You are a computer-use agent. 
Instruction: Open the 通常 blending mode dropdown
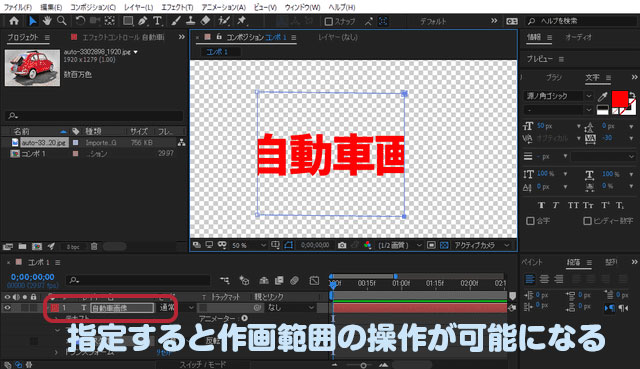pos(176,307)
